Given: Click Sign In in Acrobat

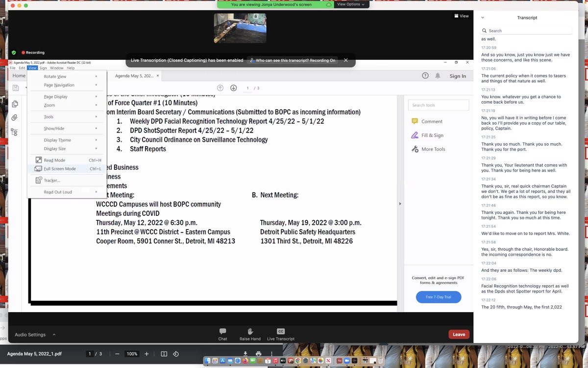Looking at the screenshot, I should 458,76.
